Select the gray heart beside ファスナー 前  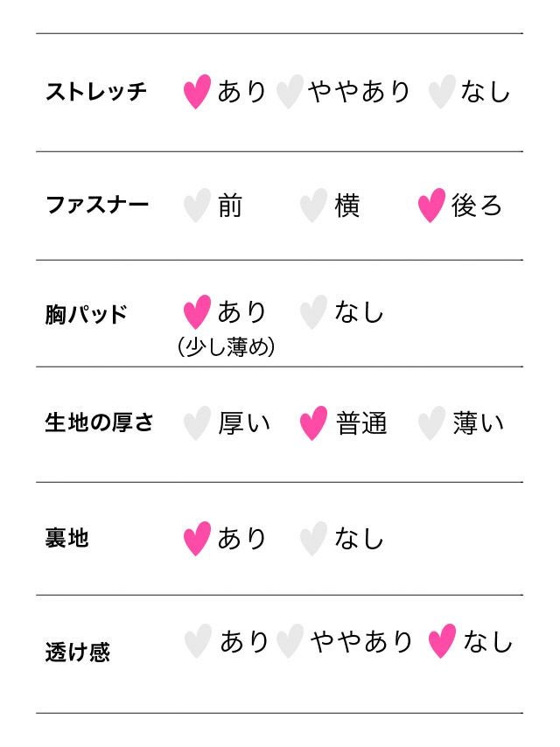click(x=197, y=206)
